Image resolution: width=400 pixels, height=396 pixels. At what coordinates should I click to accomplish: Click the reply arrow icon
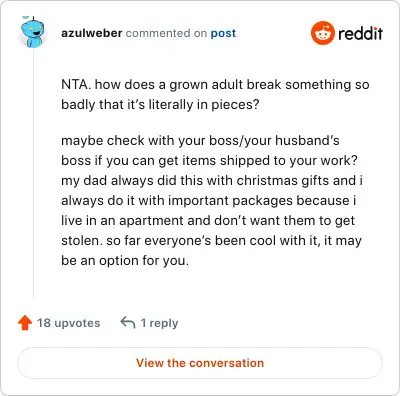(x=128, y=322)
